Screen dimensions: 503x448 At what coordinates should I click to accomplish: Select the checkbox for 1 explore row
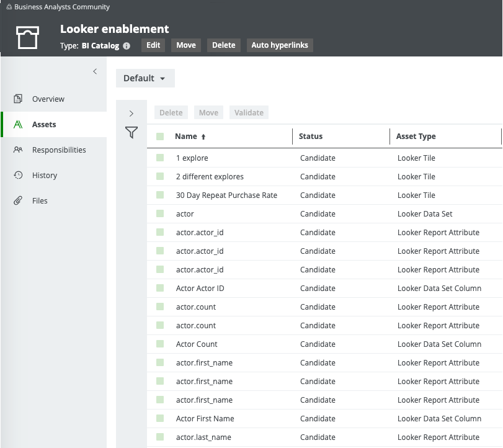[x=160, y=158]
